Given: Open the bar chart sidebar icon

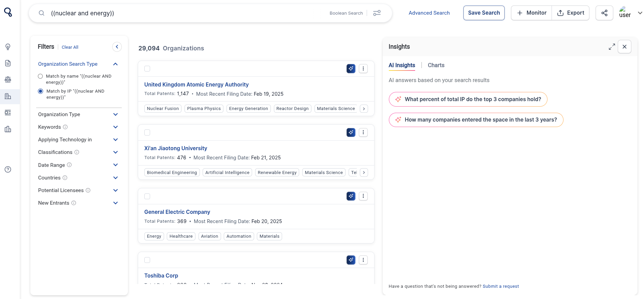Looking at the screenshot, I should pos(8,129).
